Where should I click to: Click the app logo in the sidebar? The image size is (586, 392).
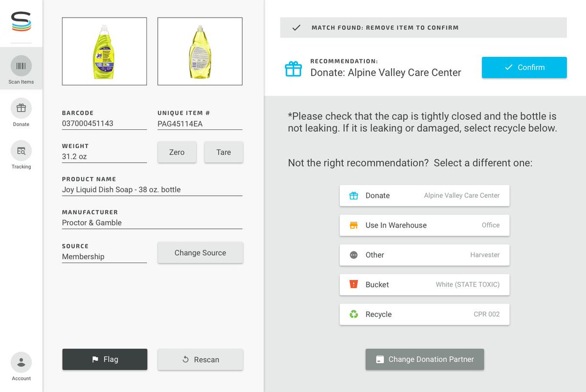[x=21, y=22]
